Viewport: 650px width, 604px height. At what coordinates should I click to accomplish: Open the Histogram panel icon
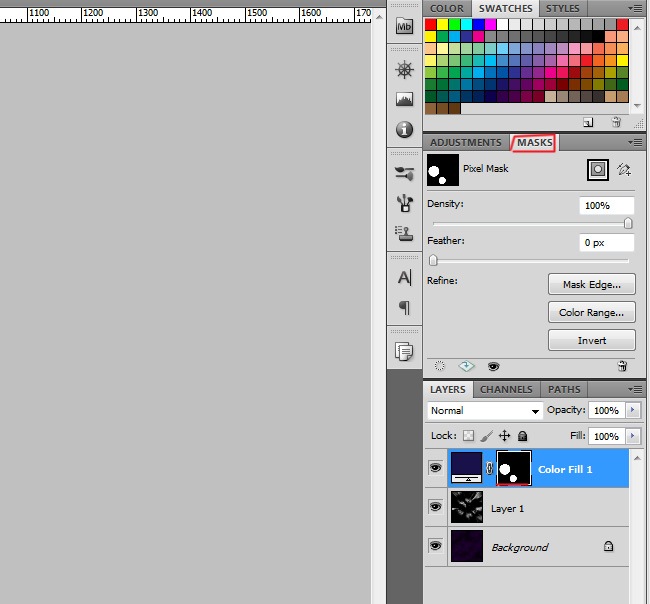pos(405,100)
